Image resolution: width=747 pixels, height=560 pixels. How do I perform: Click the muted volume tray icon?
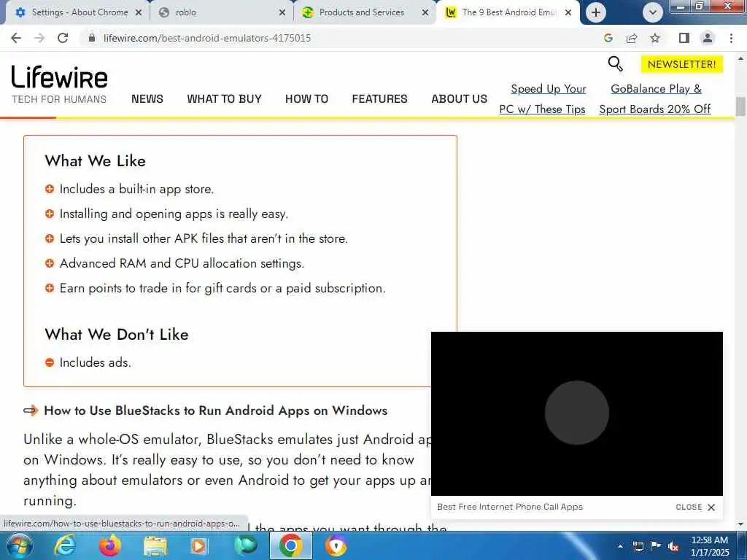(673, 546)
